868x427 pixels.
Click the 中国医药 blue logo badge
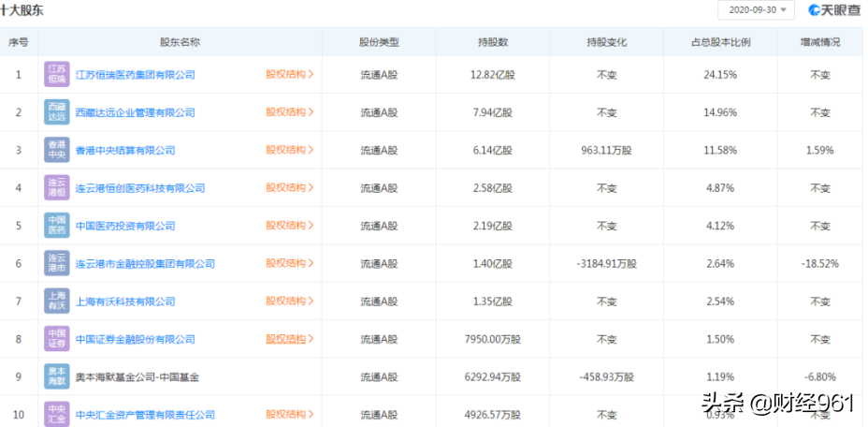pos(57,225)
